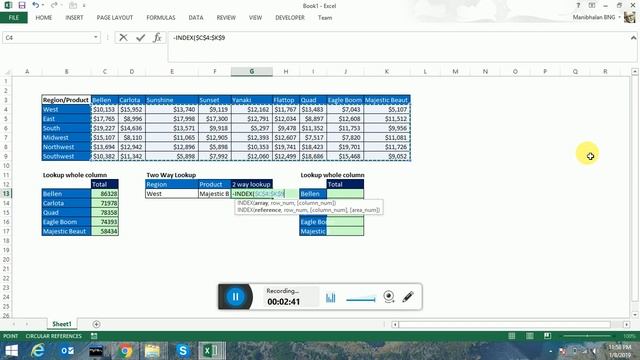Open the PAGE LAYOUT ribbon tab
This screenshot has width=640, height=360.
[115, 18]
